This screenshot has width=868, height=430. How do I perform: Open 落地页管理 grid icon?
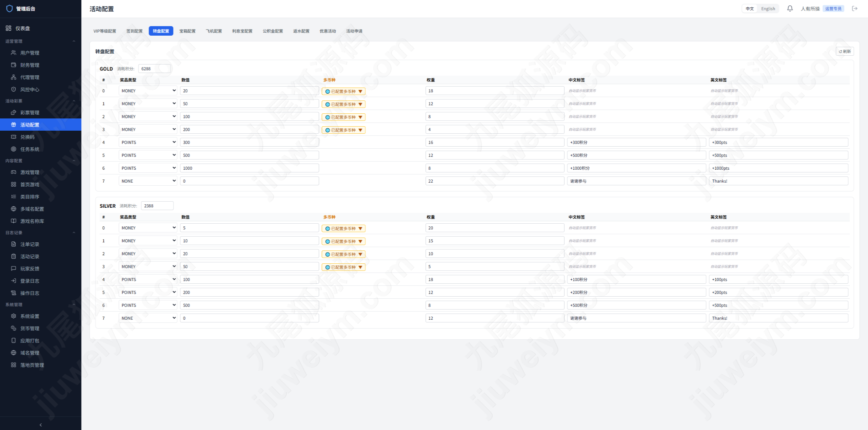coord(14,365)
